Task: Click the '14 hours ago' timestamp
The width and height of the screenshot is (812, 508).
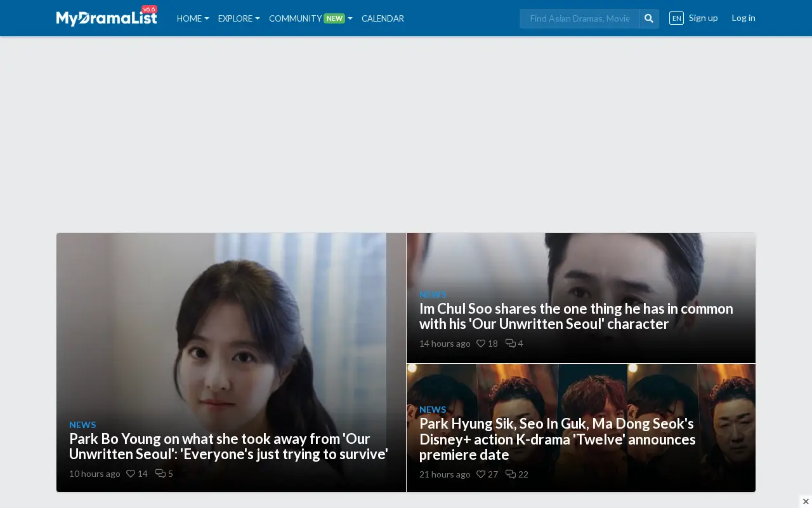Action: [x=445, y=344]
